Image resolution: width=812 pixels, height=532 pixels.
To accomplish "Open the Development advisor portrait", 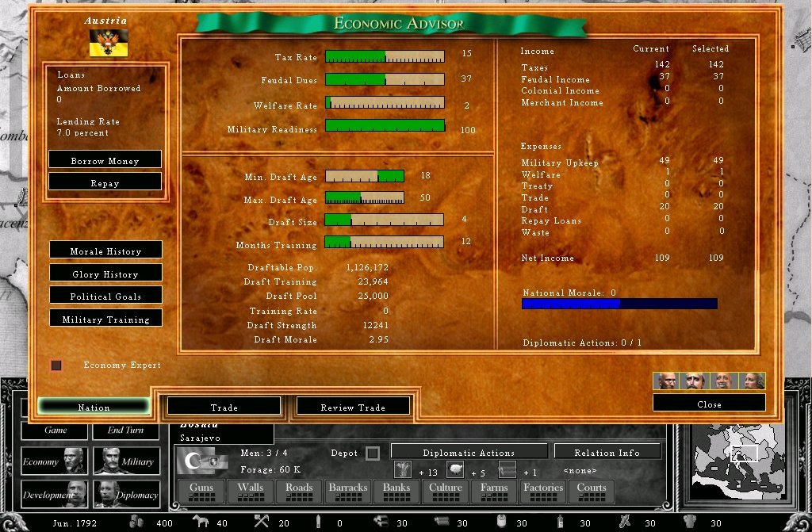I will (52, 494).
